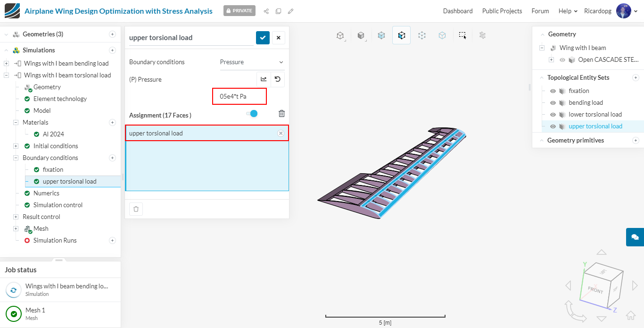Open the Forum page

click(x=540, y=11)
